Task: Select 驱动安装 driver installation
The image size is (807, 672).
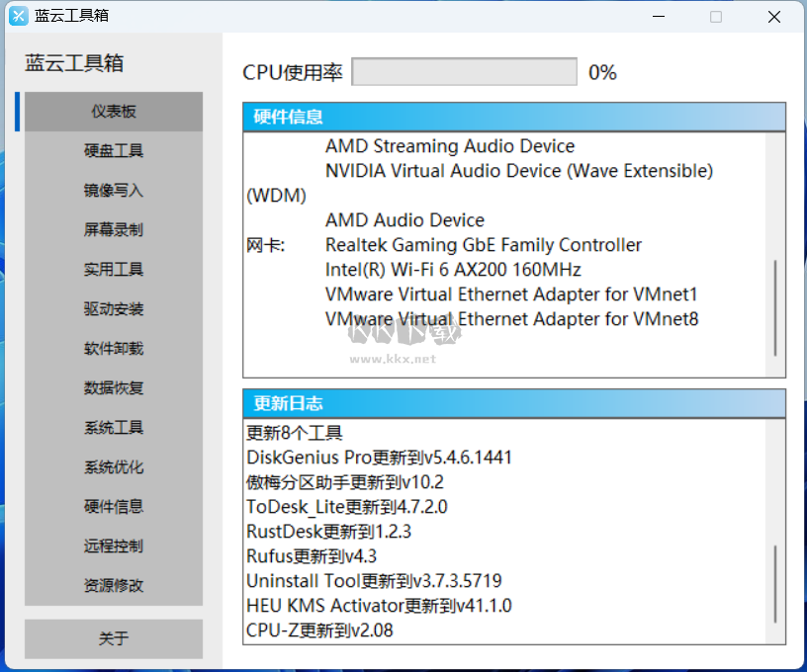Action: pyautogui.click(x=112, y=308)
